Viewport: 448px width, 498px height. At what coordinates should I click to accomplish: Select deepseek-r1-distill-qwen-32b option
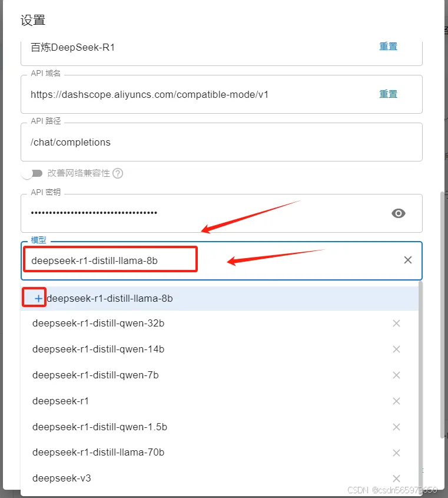(220, 324)
